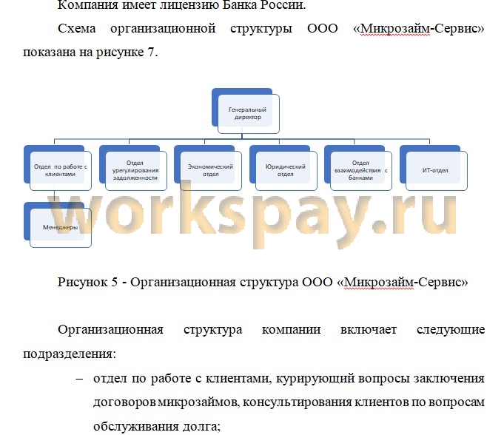
Task: Select the Генеральный директор box in chart
Action: point(247,114)
